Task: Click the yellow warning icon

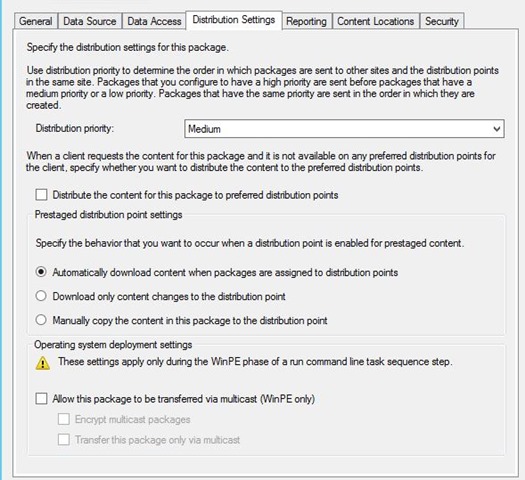Action: pyautogui.click(x=43, y=363)
